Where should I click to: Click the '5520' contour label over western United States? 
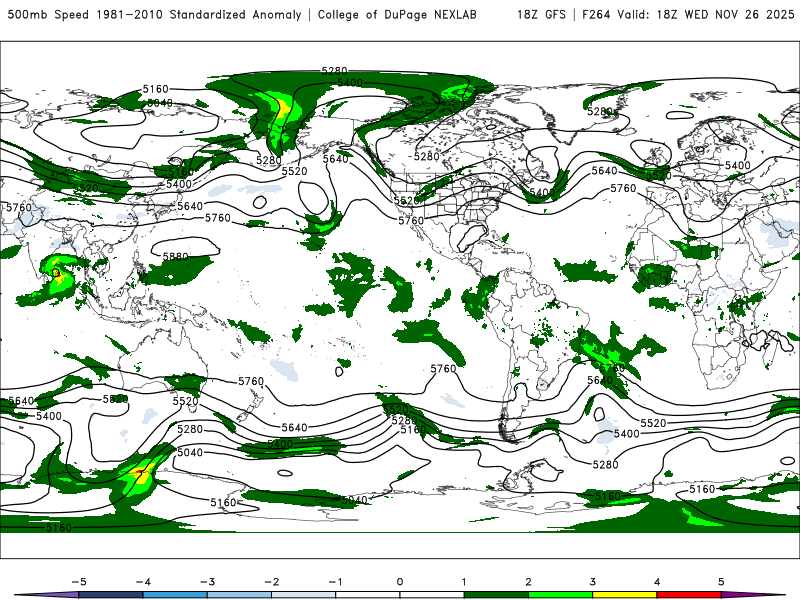coord(407,201)
